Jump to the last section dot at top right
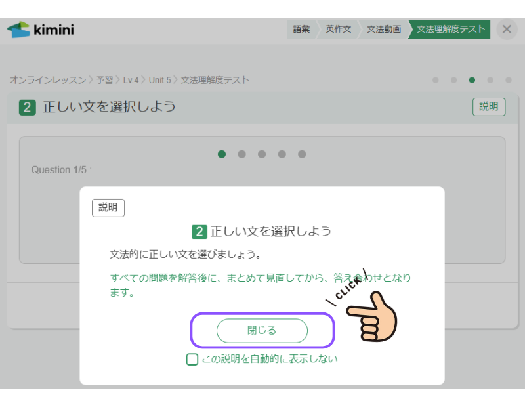The image size is (525, 420). pos(509,80)
